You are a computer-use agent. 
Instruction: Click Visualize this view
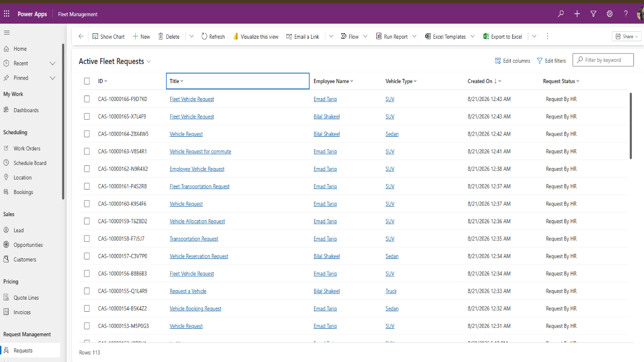click(256, 37)
